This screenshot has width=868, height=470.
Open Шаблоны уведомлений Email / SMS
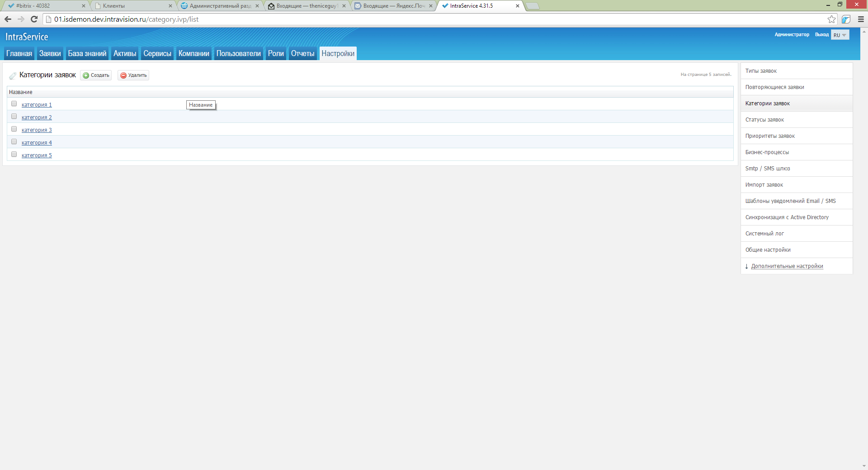(797, 201)
